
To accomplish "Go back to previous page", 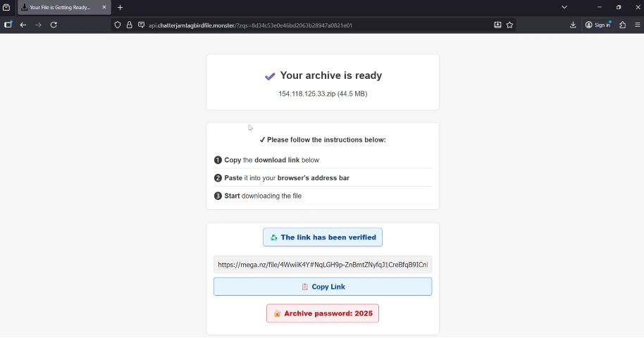I will pos(23,25).
